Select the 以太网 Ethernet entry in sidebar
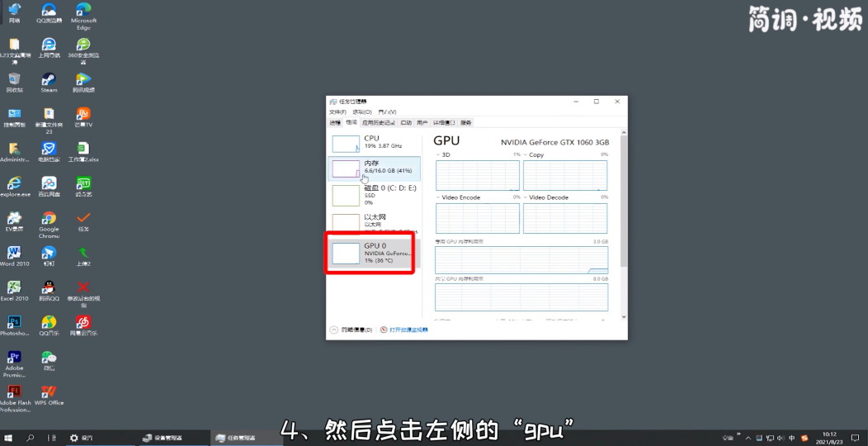 (374, 223)
